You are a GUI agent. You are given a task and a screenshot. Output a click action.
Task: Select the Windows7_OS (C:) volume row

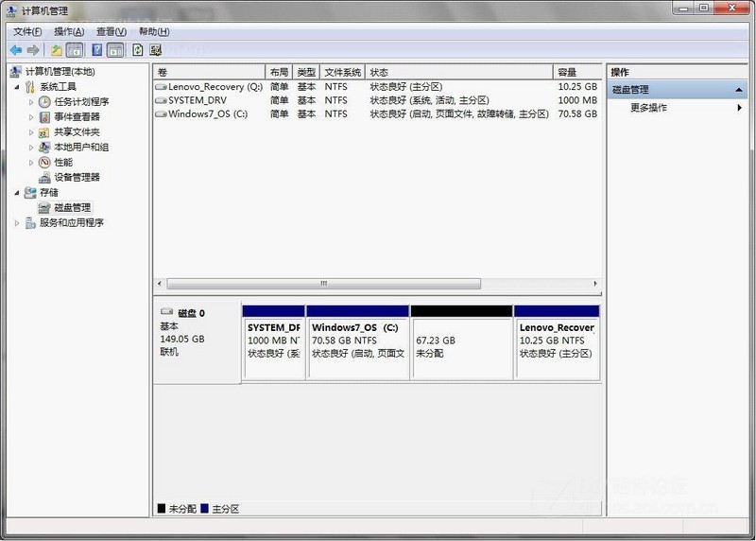207,113
